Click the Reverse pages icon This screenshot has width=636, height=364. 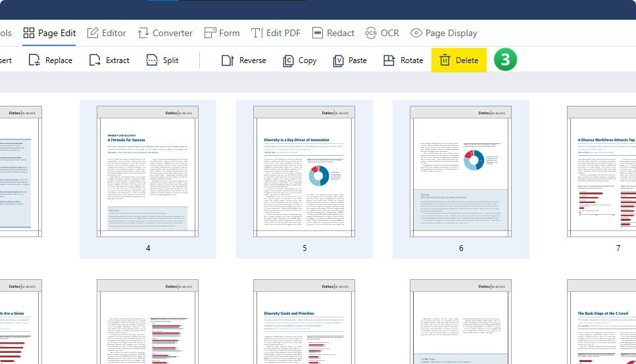(228, 60)
